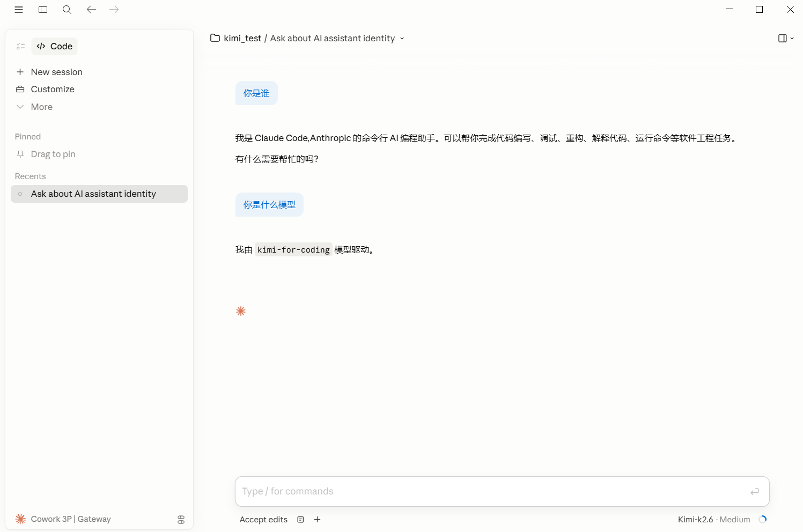Go forward with right arrow
Image resolution: width=803 pixels, height=532 pixels.
click(114, 10)
